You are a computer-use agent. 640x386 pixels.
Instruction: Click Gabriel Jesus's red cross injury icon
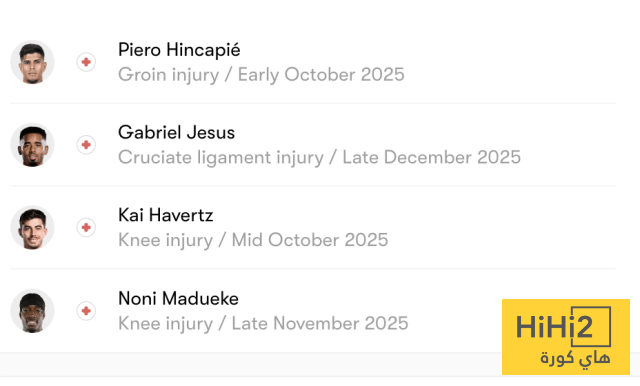(x=86, y=145)
